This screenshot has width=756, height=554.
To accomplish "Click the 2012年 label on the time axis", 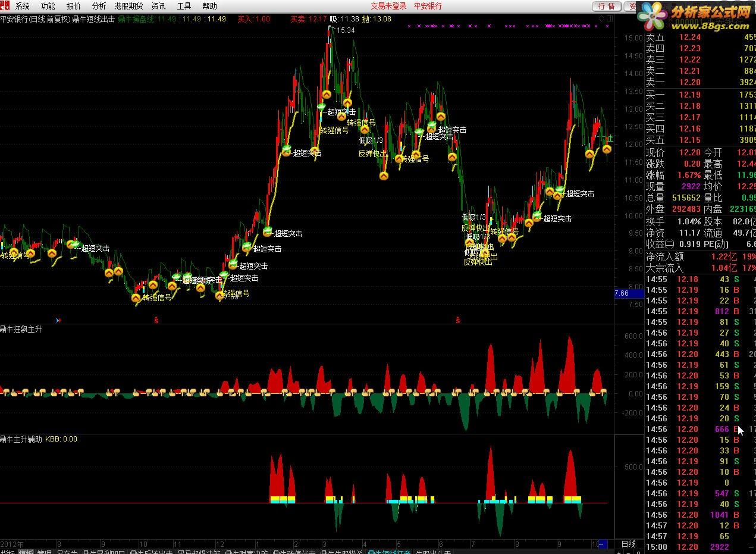I will coord(12,544).
